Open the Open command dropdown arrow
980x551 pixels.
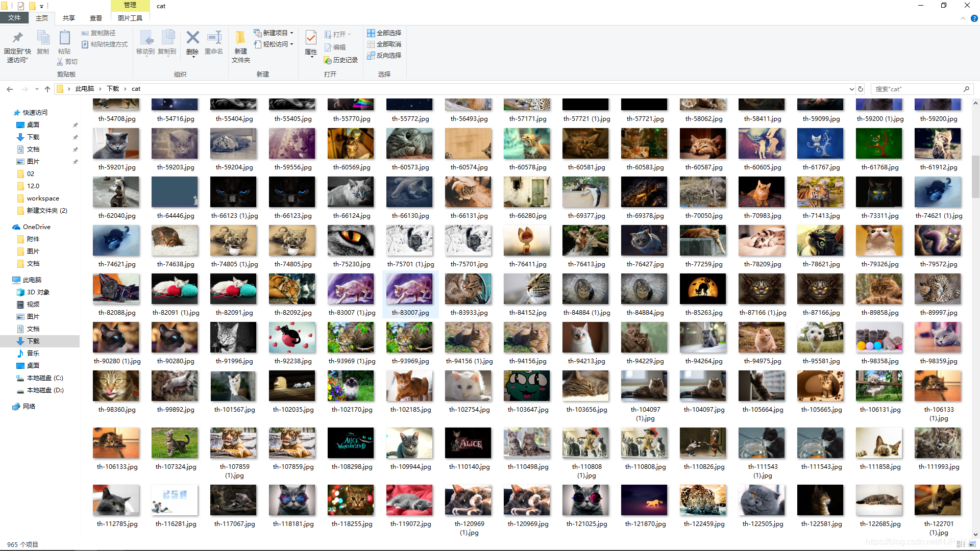[x=350, y=34]
